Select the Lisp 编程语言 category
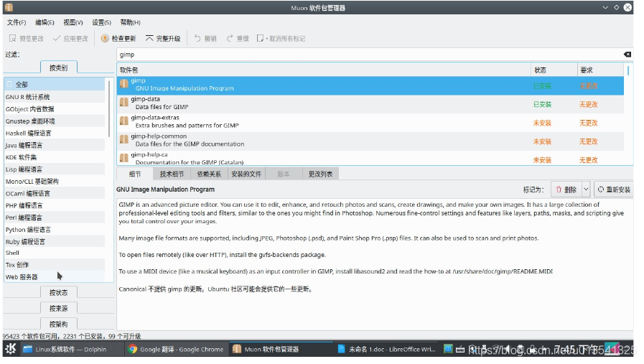Viewport: 644px width, 364px height. pos(55,169)
